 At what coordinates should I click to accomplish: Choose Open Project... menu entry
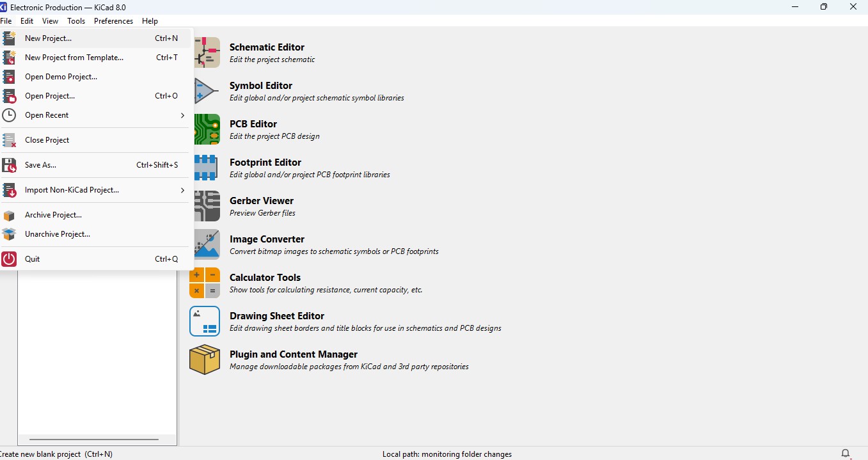(x=96, y=96)
